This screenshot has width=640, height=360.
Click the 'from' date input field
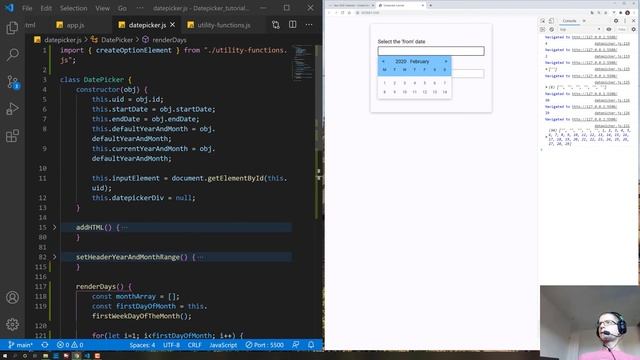click(x=431, y=51)
